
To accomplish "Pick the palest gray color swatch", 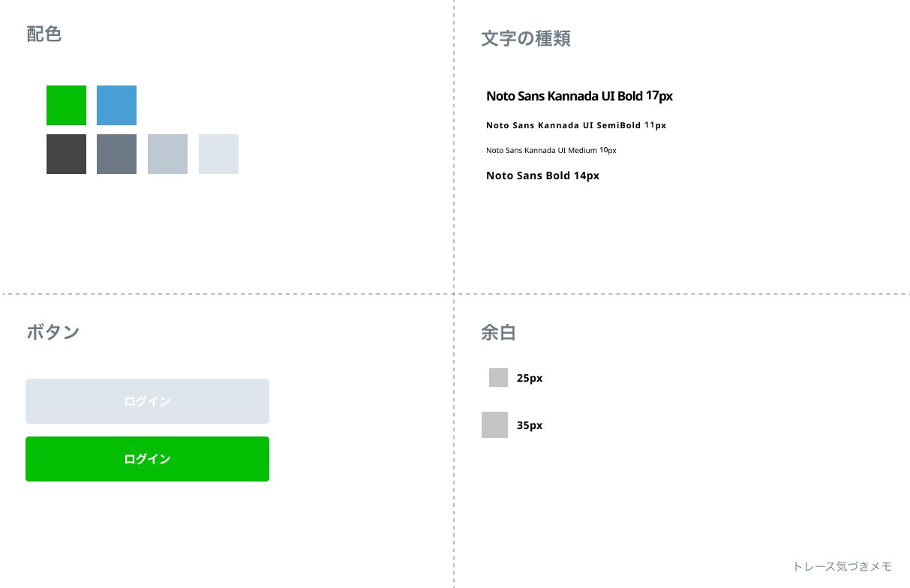I will point(218,154).
